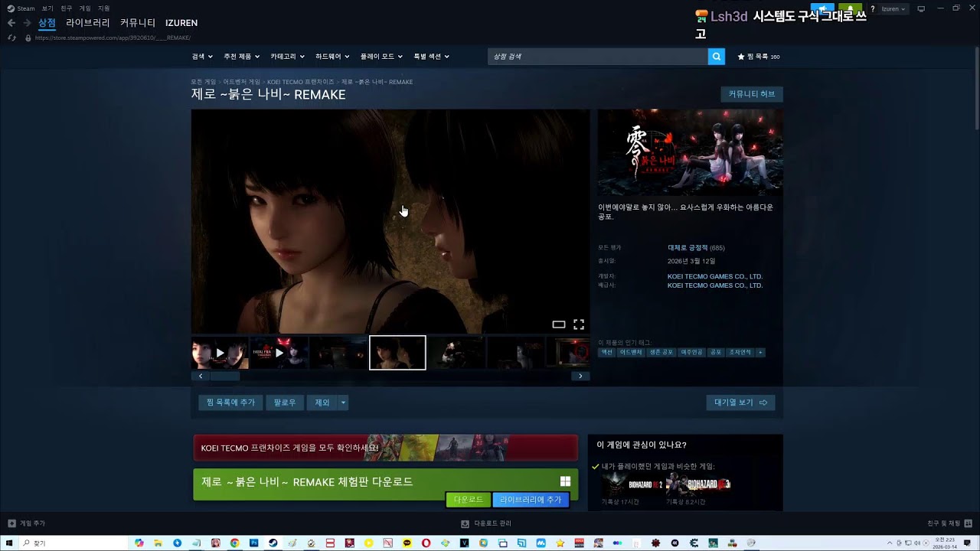
Task: Enter fullscreen on the media viewer
Action: (579, 324)
